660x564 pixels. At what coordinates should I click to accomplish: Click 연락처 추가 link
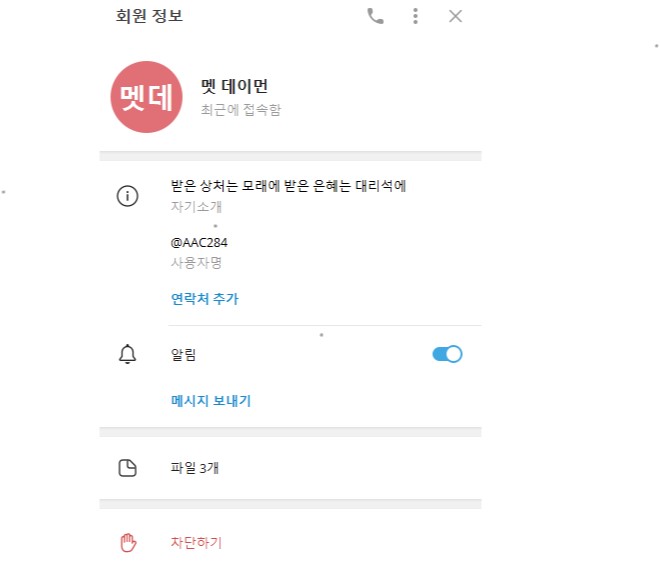click(205, 299)
